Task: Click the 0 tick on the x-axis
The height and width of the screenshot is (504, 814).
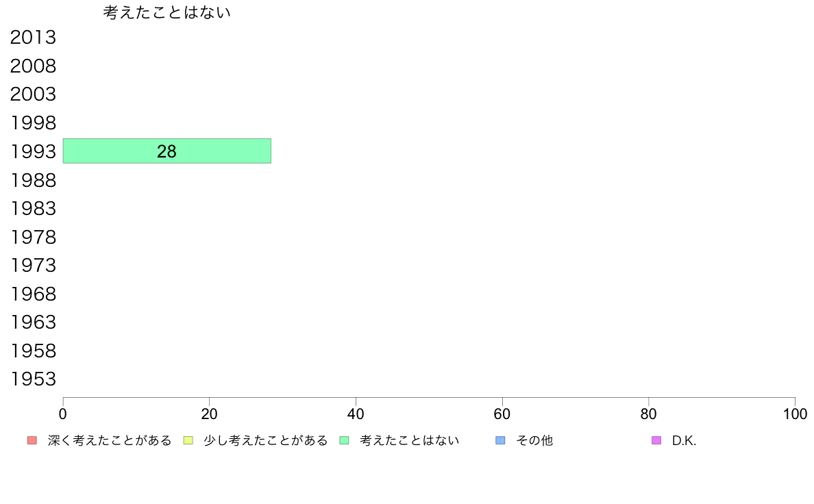Action: (x=63, y=414)
